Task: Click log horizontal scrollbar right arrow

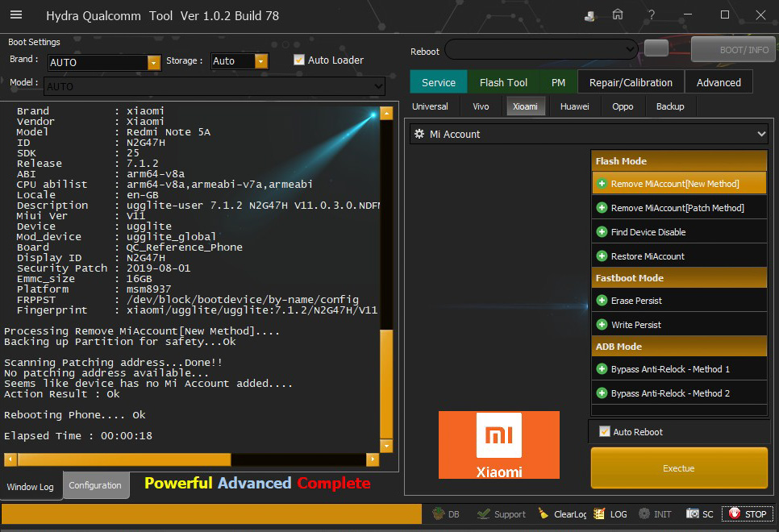Action: tap(373, 459)
